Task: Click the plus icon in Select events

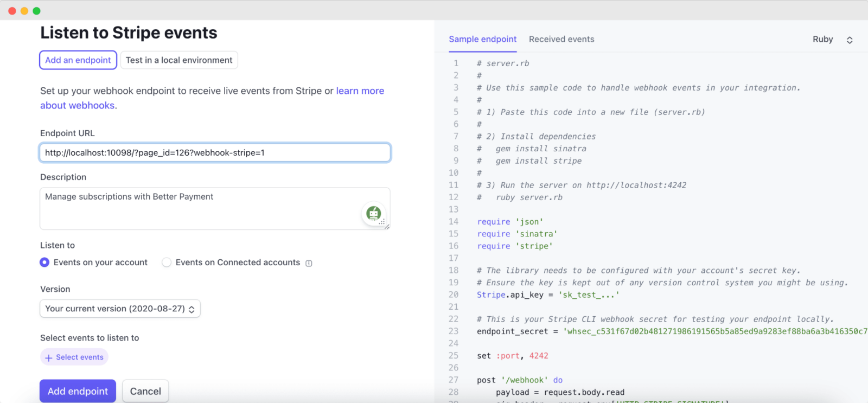Action: coord(49,357)
